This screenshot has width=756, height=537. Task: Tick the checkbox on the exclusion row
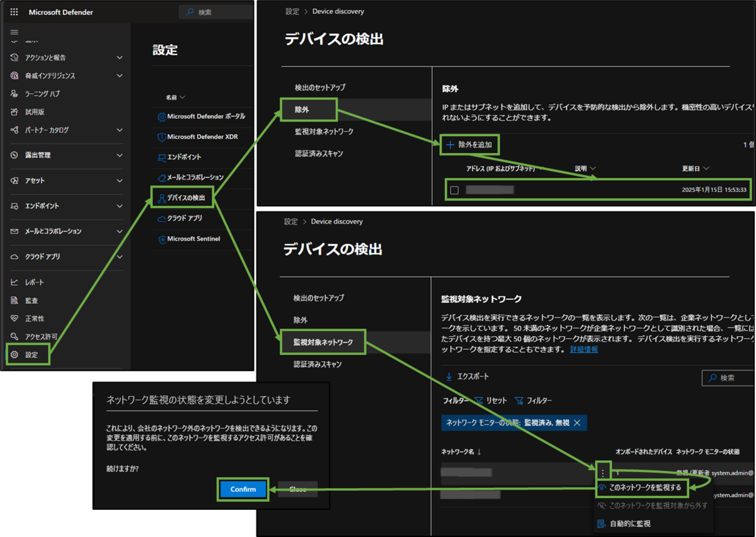(454, 189)
